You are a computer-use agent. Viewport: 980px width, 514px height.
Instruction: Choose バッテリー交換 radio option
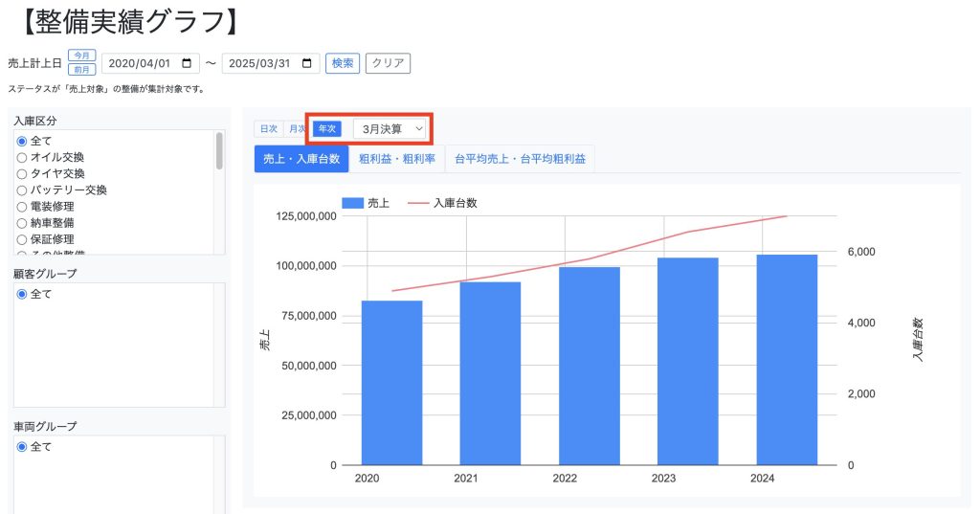click(22, 190)
